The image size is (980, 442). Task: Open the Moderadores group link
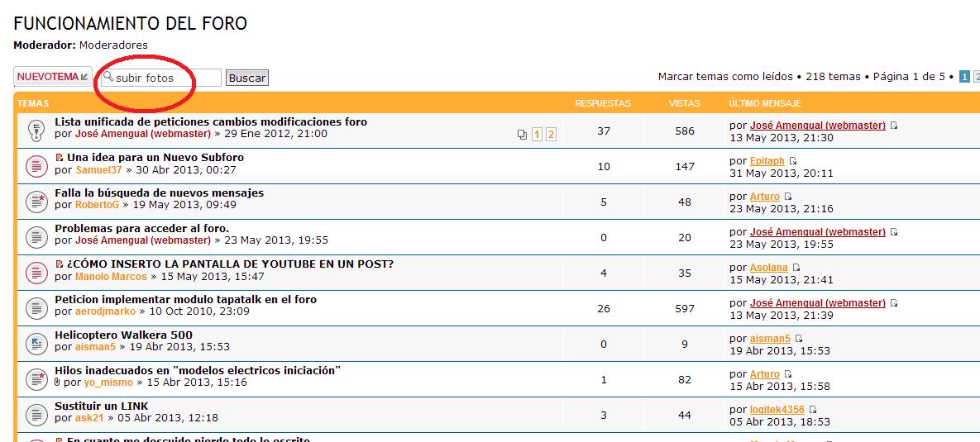tap(113, 45)
